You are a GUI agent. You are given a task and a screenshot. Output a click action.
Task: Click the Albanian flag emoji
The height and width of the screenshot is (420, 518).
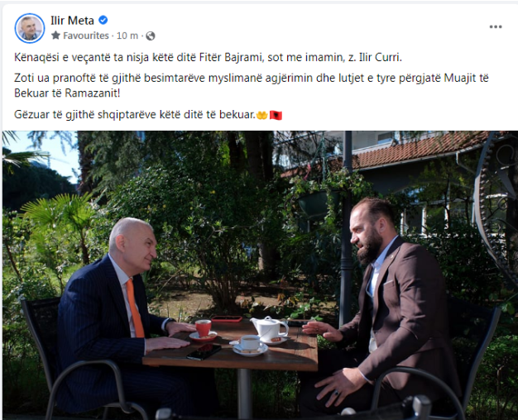pyautogui.click(x=276, y=115)
